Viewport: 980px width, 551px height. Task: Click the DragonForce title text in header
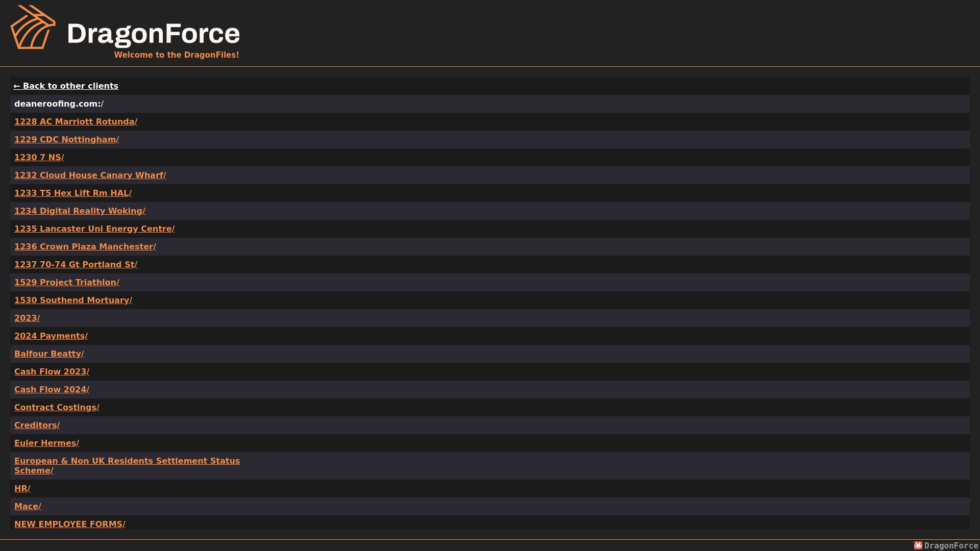click(x=153, y=34)
